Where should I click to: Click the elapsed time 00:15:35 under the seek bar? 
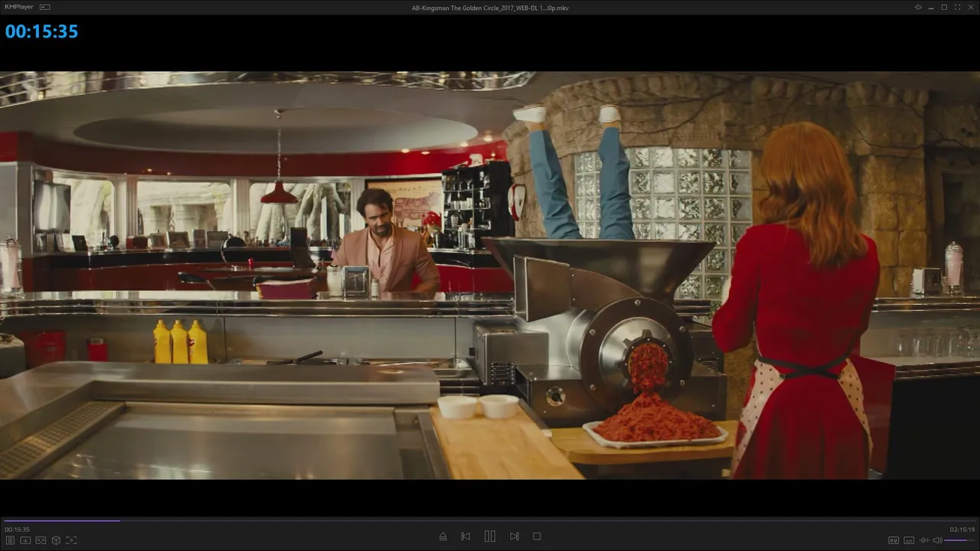pyautogui.click(x=17, y=530)
